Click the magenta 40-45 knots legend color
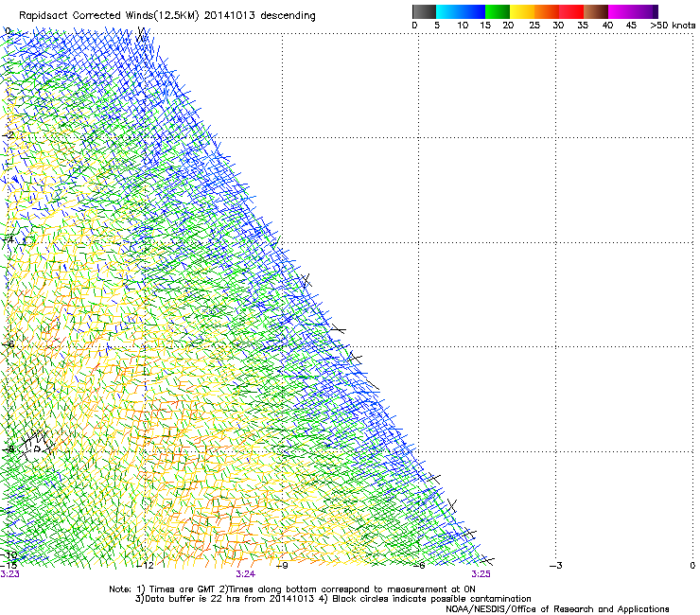This screenshot has width=700, height=615. (x=621, y=11)
